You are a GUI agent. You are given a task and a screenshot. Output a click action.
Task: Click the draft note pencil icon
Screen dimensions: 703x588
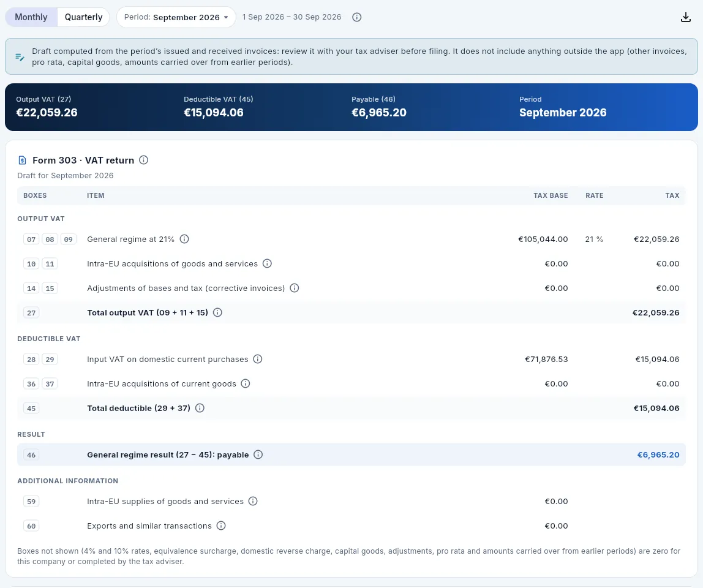[x=20, y=57]
